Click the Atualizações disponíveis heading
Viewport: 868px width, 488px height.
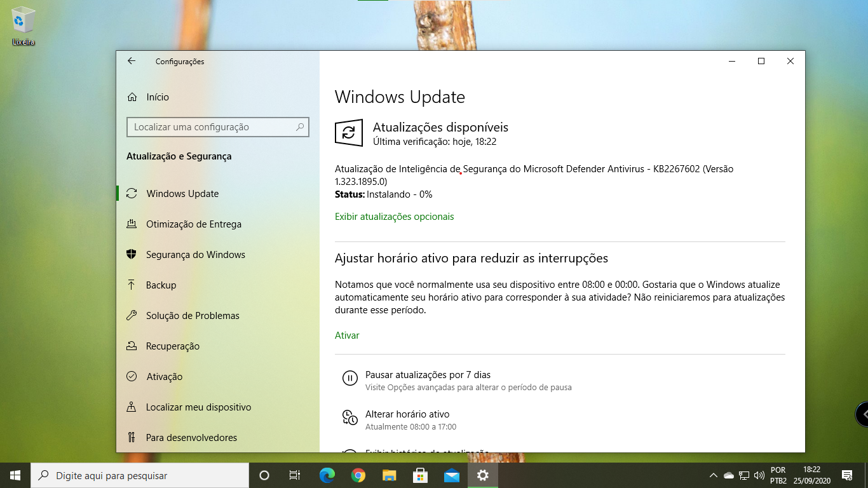pos(440,127)
